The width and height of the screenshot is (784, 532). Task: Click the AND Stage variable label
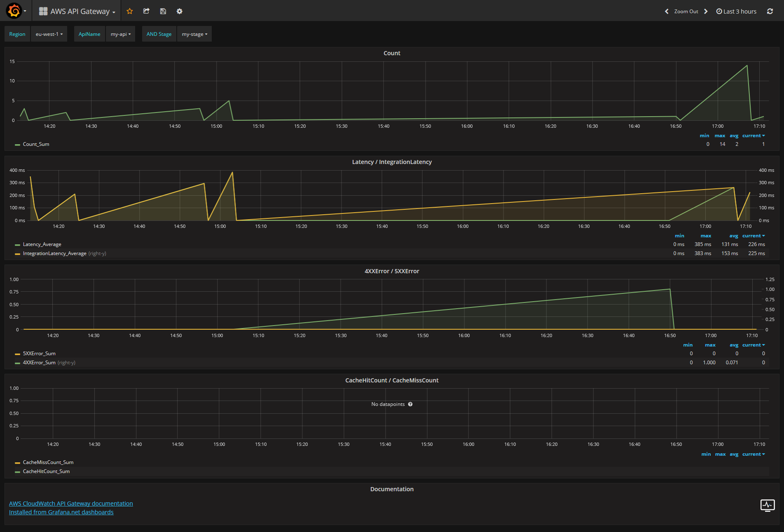[x=159, y=34]
